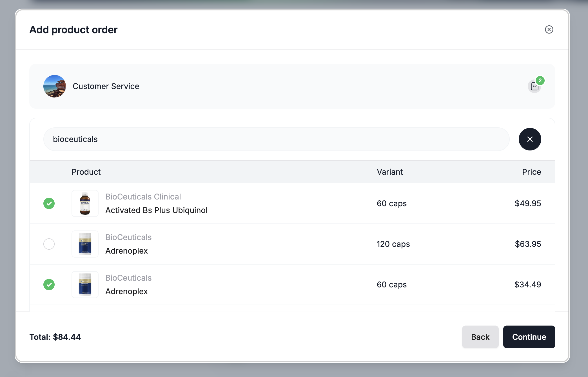
Task: Proceed with the Continue button
Action: 529,337
